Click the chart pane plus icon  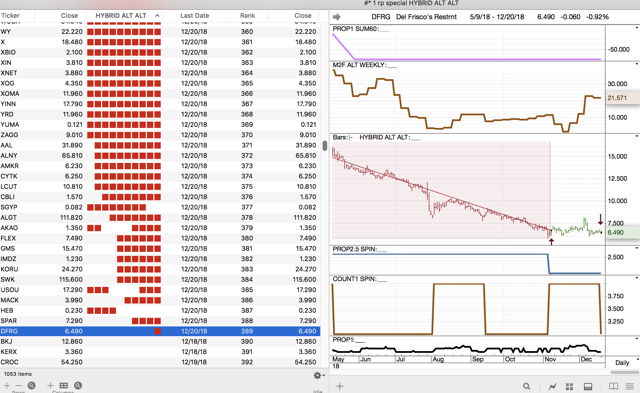click(340, 386)
